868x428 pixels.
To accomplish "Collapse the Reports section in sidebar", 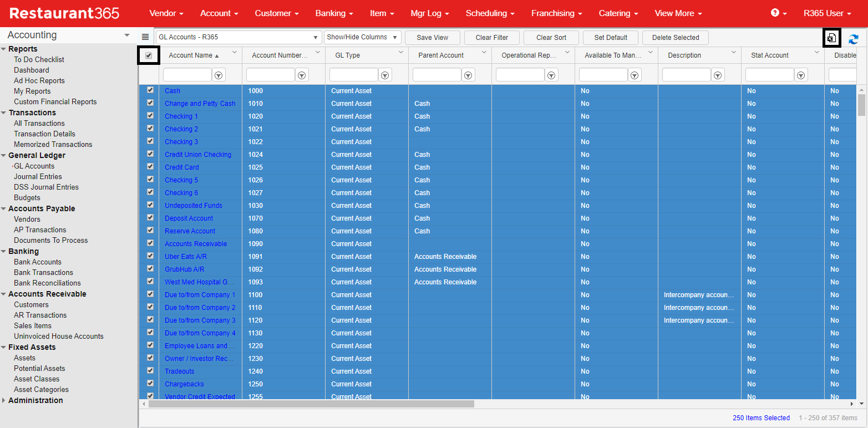I will [4, 49].
